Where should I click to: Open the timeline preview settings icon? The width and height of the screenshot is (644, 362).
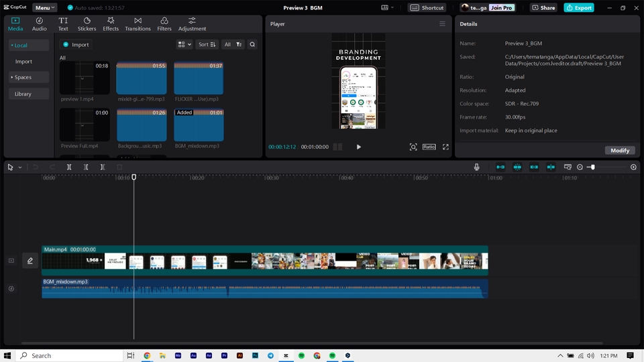tap(568, 167)
